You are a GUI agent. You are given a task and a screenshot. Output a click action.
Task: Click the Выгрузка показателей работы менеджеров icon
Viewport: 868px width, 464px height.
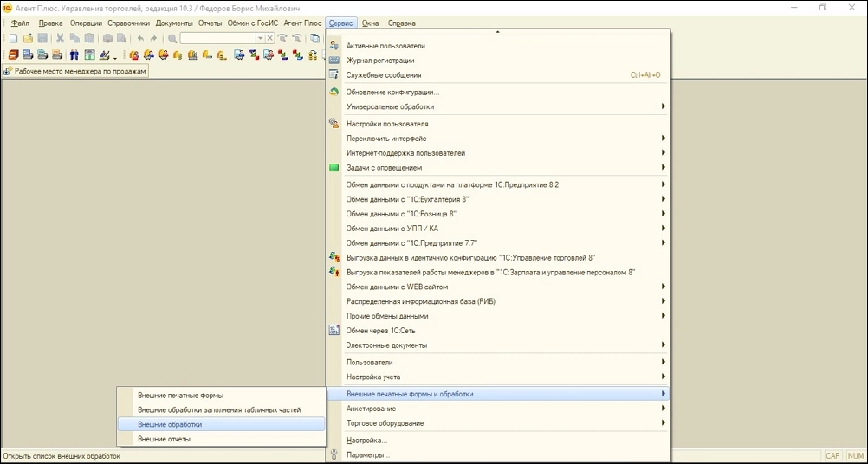(x=334, y=272)
